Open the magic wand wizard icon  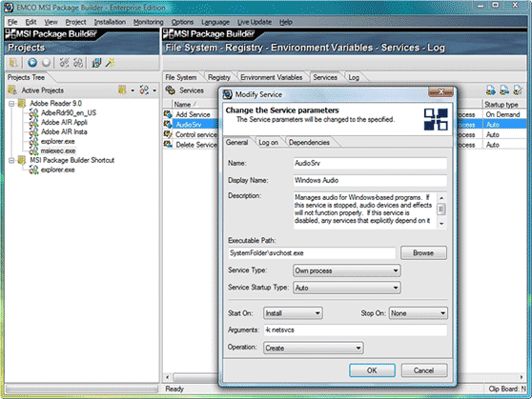111,63
